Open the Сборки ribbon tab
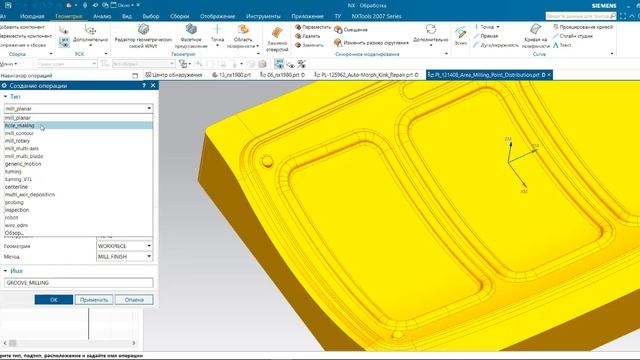 click(x=180, y=16)
